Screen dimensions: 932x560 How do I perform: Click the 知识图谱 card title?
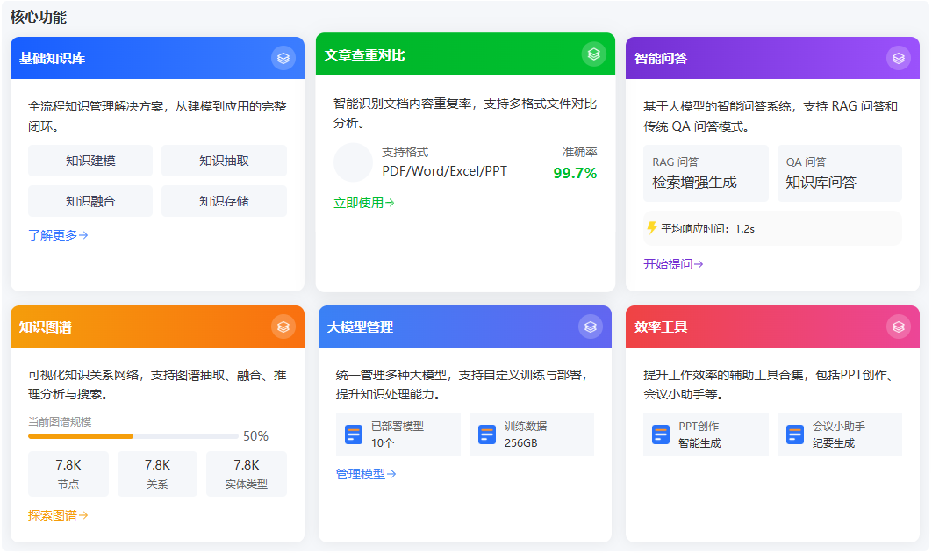[x=45, y=327]
